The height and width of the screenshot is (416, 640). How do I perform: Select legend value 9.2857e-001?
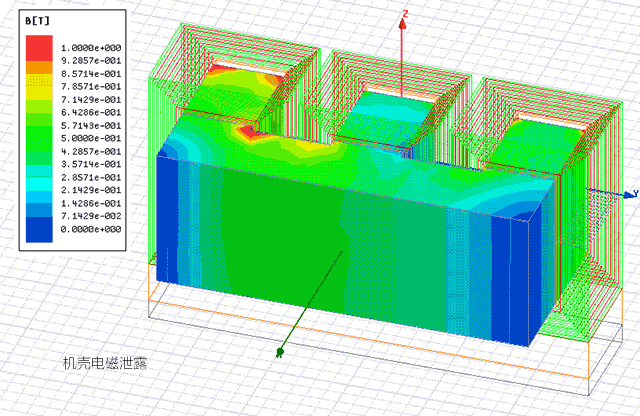click(91, 60)
